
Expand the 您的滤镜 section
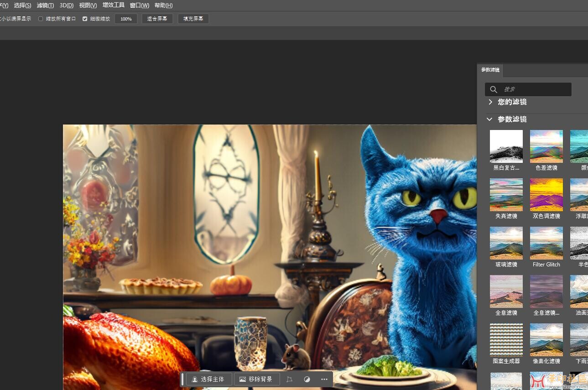[x=490, y=102]
